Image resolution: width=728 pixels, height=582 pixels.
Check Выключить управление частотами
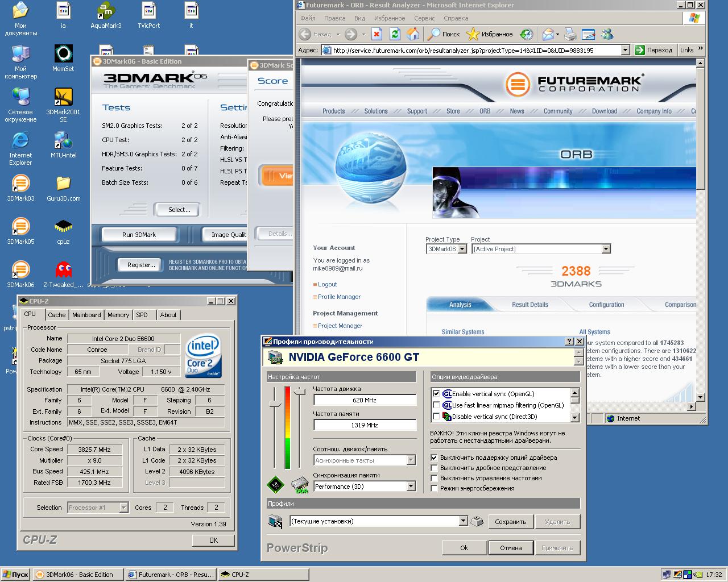(x=435, y=478)
